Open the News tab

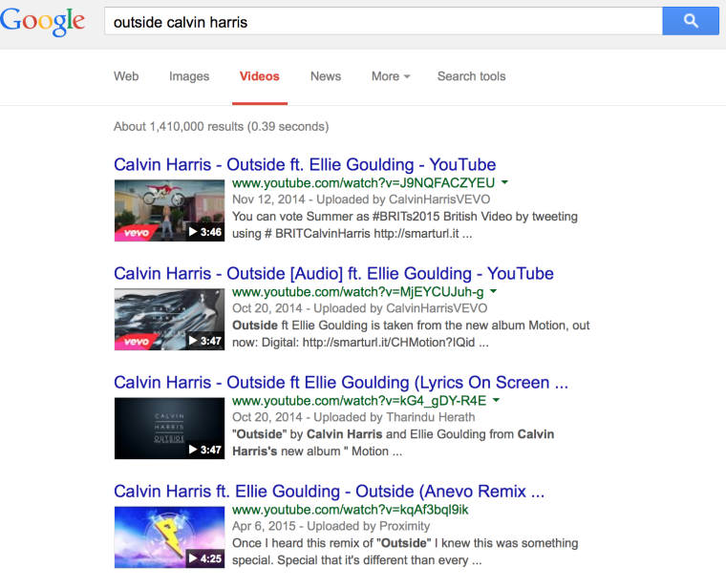click(x=326, y=76)
